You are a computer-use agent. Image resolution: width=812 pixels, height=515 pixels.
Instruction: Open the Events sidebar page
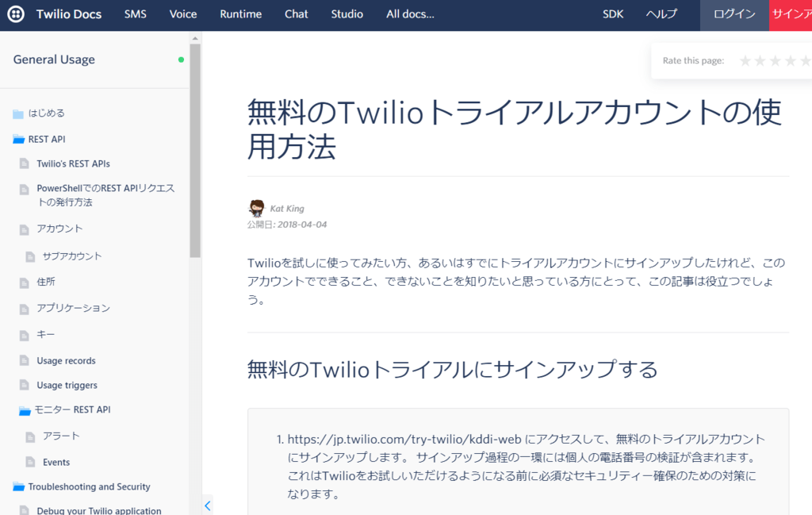click(x=56, y=462)
